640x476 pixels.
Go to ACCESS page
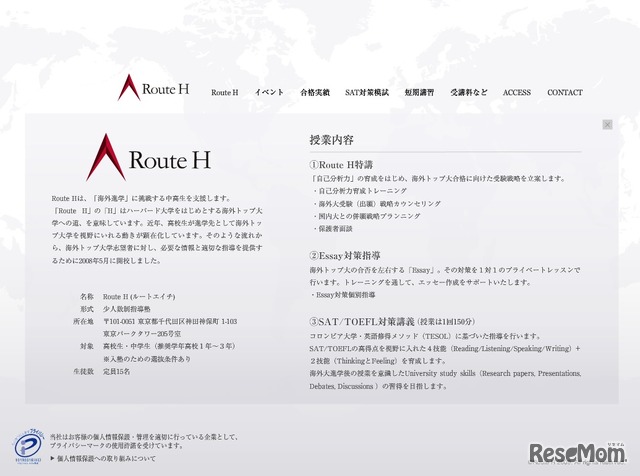coord(516,93)
